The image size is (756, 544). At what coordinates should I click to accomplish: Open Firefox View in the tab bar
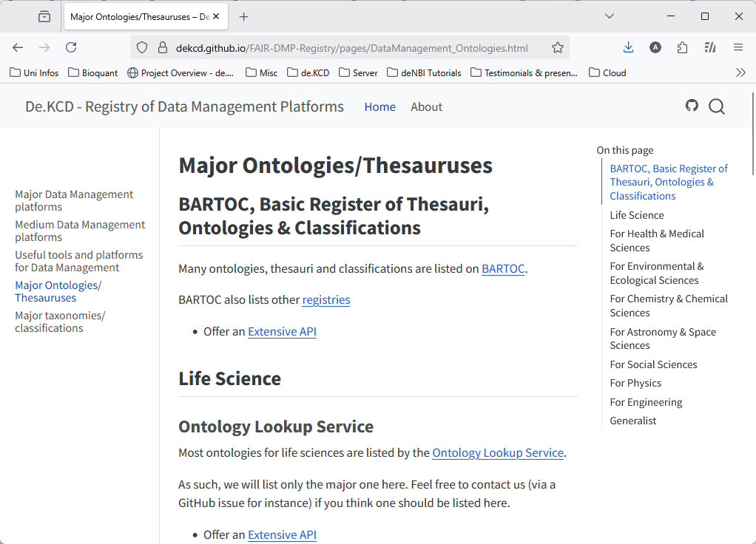pos(44,16)
